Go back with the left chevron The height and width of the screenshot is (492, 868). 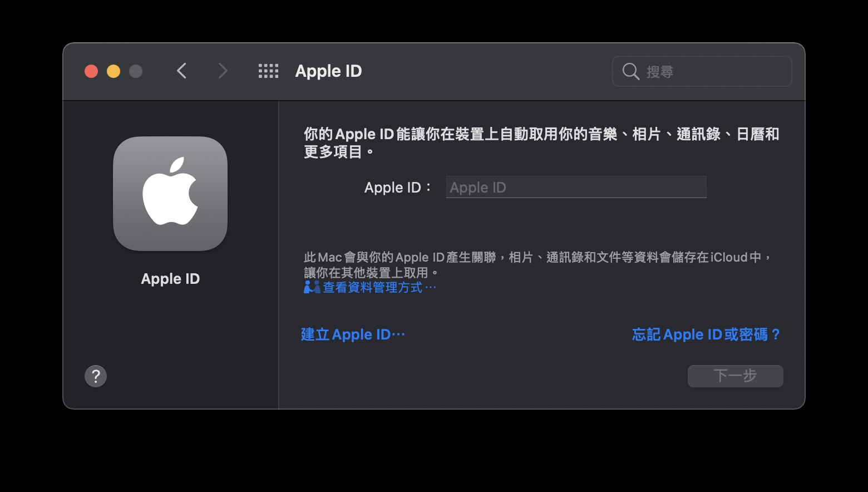click(x=181, y=71)
